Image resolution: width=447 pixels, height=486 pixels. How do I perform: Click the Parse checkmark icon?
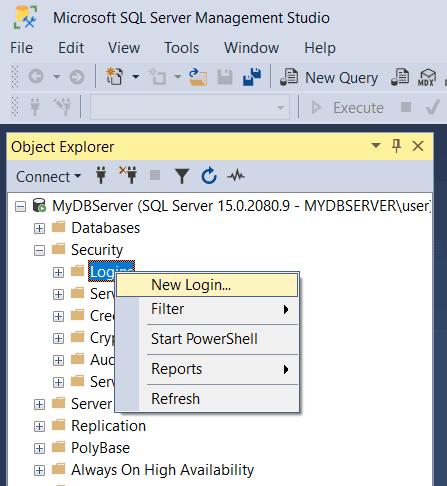tap(433, 107)
